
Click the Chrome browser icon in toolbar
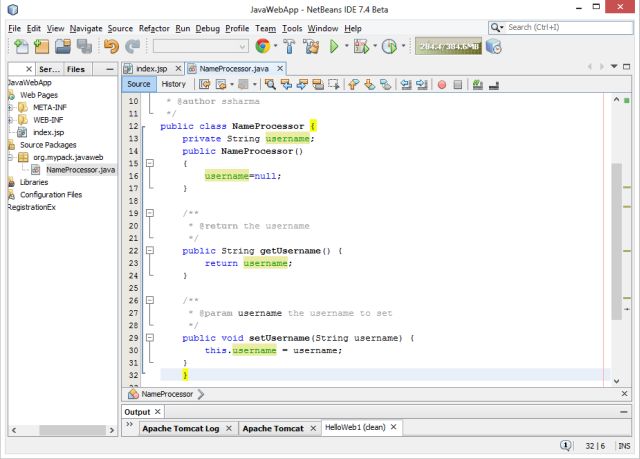pos(263,46)
